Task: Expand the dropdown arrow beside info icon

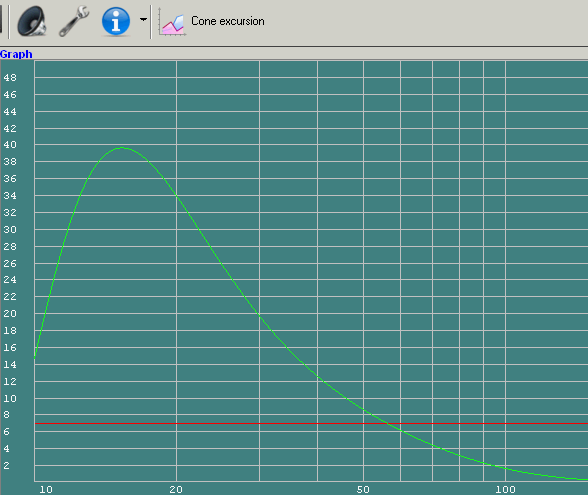Action: [143, 20]
